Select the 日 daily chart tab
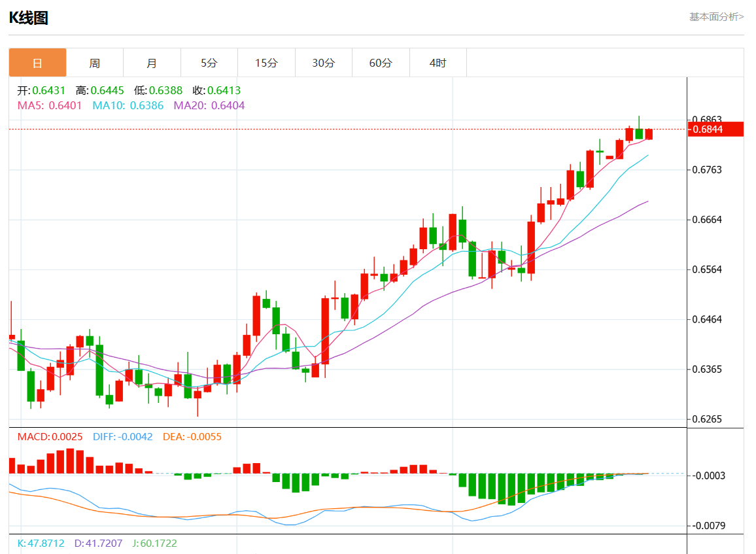 tap(38, 63)
